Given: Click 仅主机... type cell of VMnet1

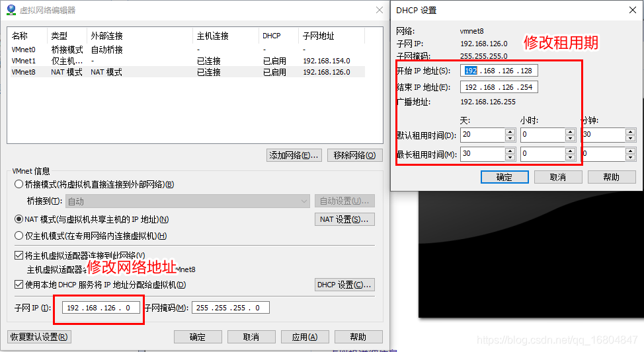Looking at the screenshot, I should coord(67,61).
